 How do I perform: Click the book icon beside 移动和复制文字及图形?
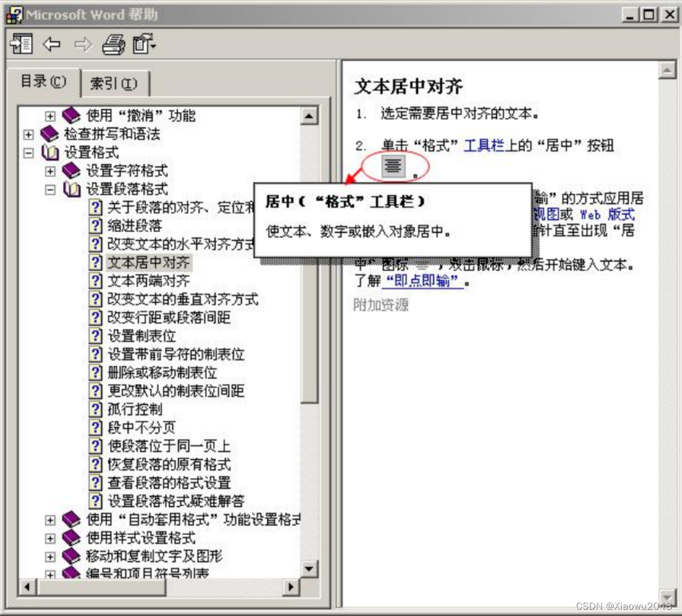pyautogui.click(x=71, y=556)
